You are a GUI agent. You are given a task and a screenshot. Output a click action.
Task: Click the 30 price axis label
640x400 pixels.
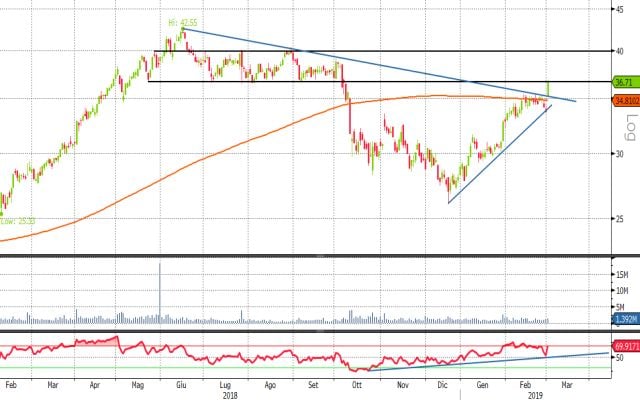[x=619, y=153]
